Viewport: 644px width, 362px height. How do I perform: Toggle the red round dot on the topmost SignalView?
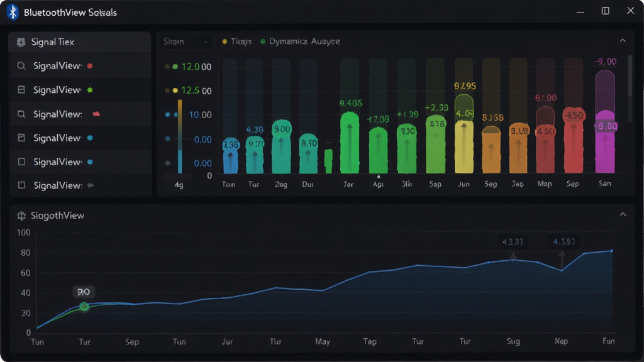click(90, 65)
